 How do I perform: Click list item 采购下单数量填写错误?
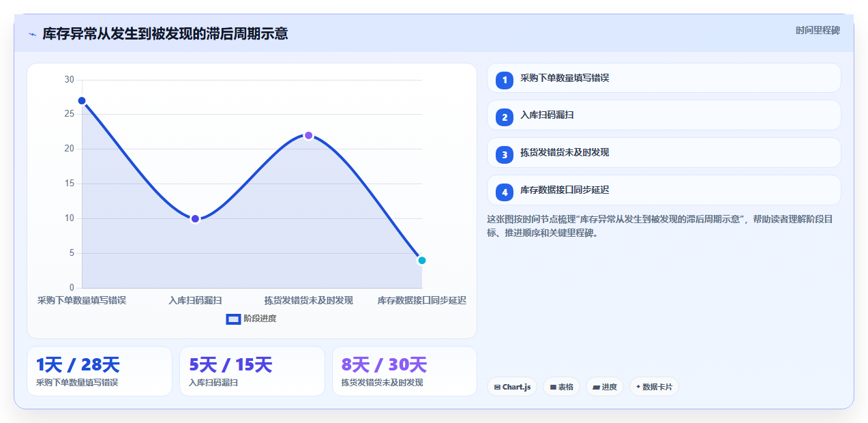coord(664,78)
